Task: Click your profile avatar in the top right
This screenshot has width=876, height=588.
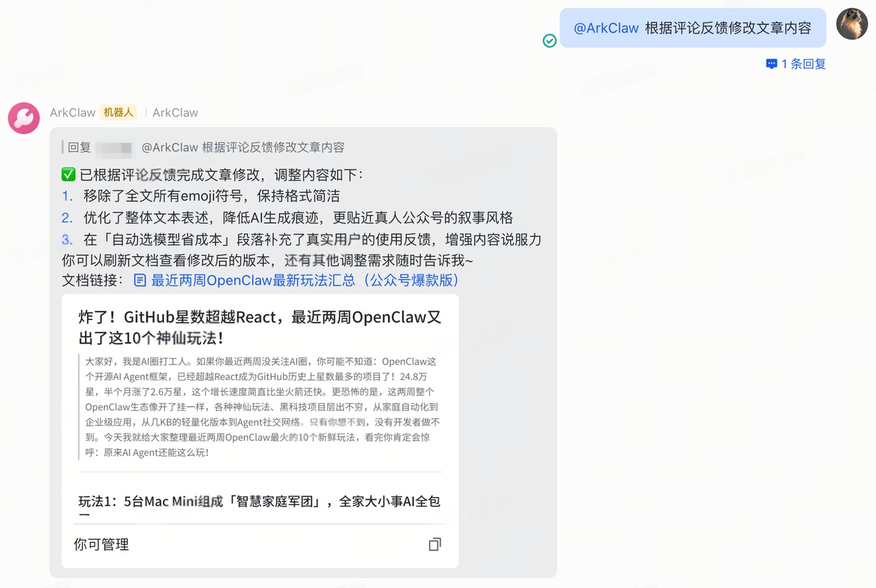Action: point(851,25)
